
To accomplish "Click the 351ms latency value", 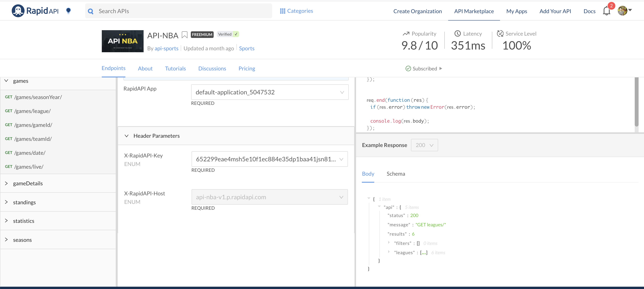I will (468, 45).
